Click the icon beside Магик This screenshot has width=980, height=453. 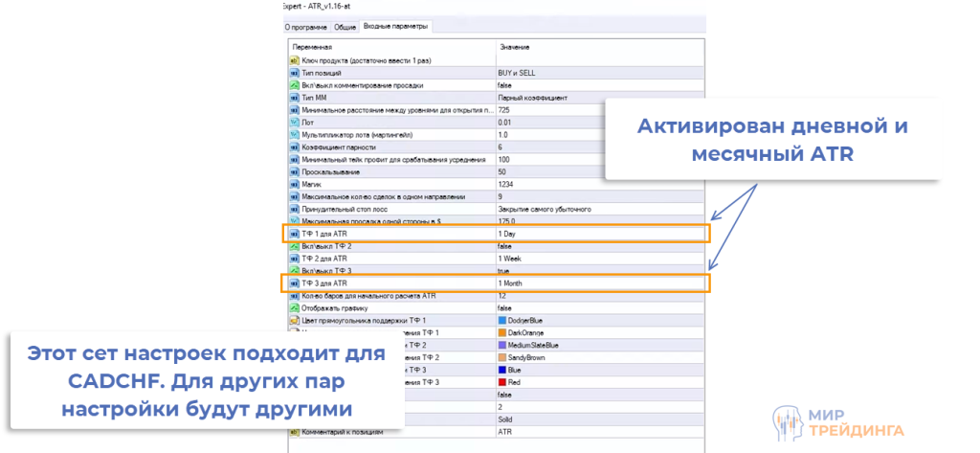(295, 185)
